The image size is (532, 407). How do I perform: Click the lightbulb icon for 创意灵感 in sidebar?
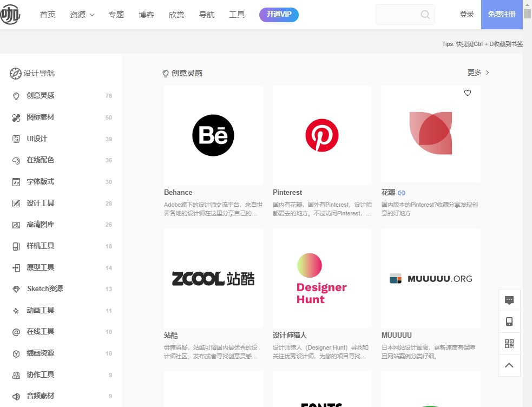point(16,96)
